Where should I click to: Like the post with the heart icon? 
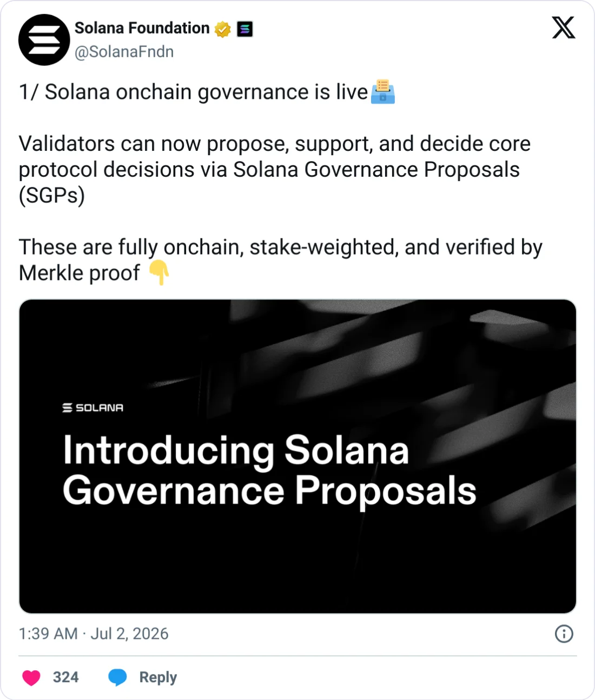coord(31,677)
